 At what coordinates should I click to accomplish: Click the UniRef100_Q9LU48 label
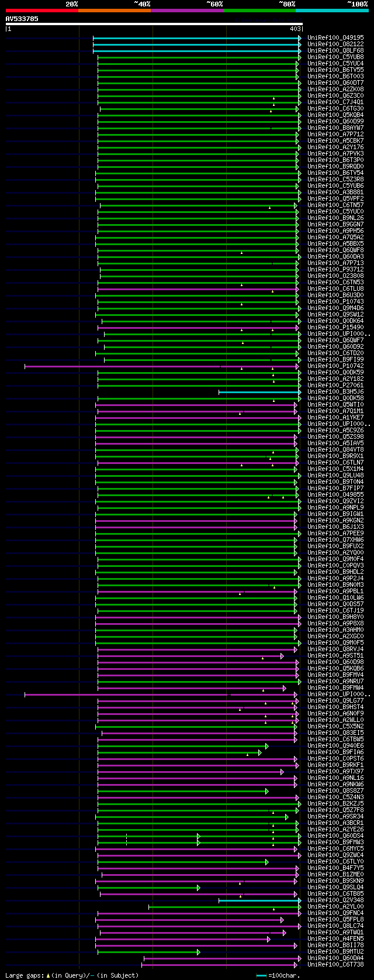tap(335, 475)
